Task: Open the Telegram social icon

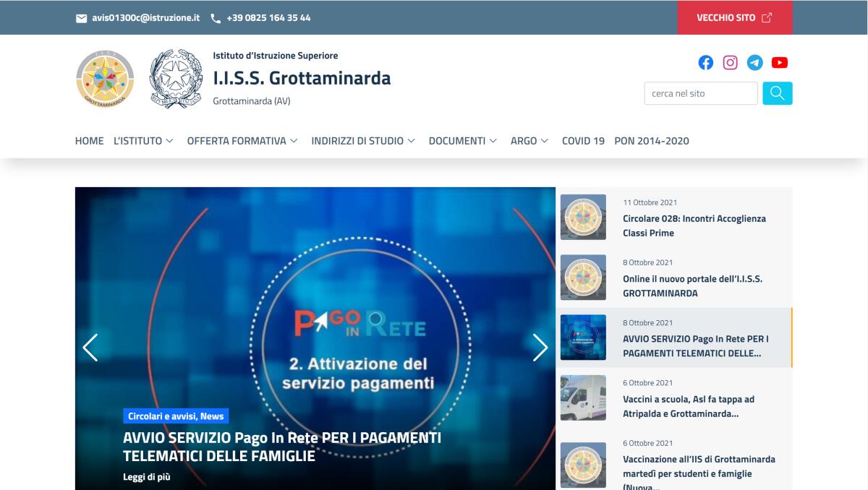Action: pyautogui.click(x=755, y=63)
